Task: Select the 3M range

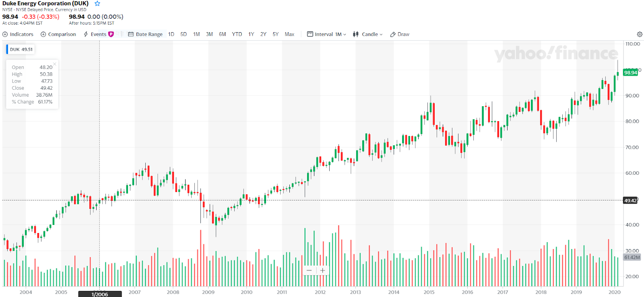Action: pos(209,34)
